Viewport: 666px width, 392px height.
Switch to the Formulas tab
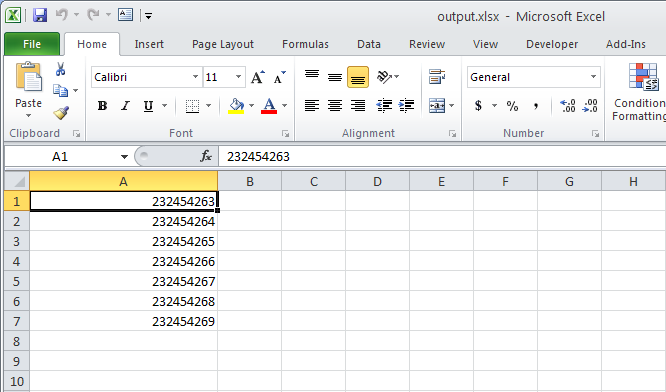305,44
